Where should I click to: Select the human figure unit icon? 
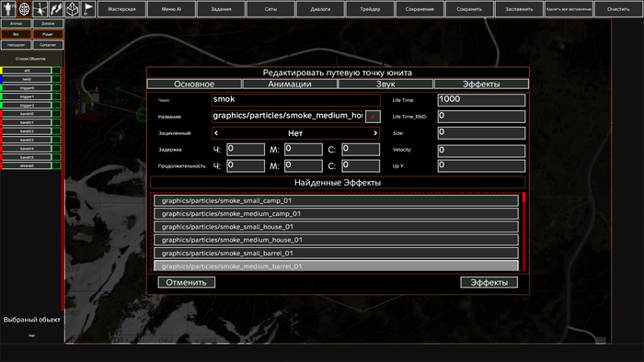(x=8, y=8)
